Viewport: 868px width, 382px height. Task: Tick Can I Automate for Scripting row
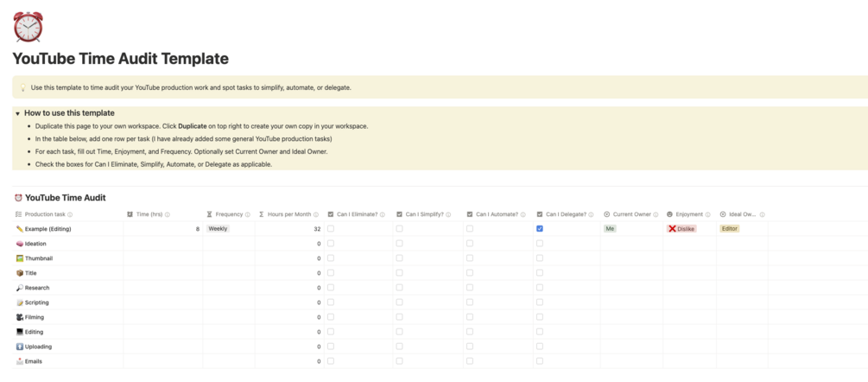tap(470, 302)
